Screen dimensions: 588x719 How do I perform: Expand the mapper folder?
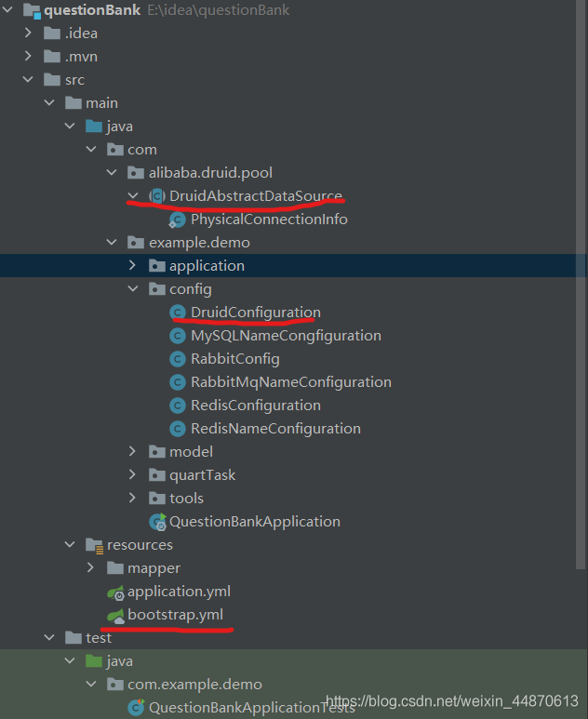[x=90, y=567]
